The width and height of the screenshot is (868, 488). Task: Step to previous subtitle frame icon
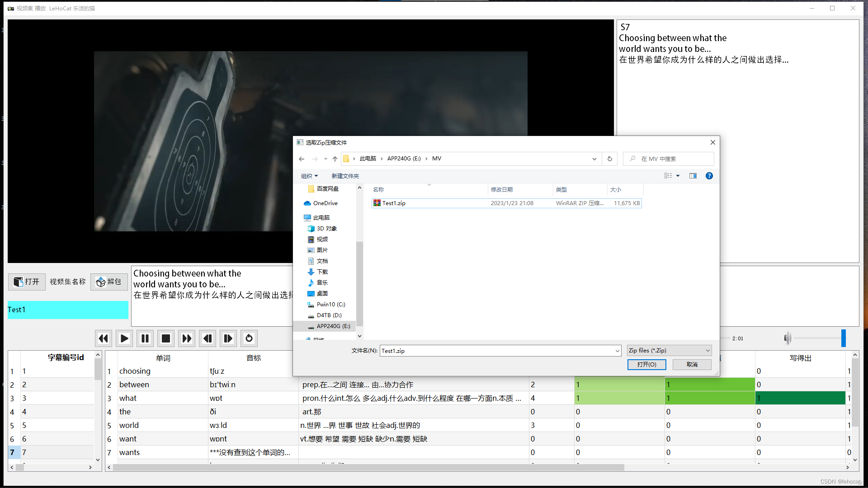208,338
